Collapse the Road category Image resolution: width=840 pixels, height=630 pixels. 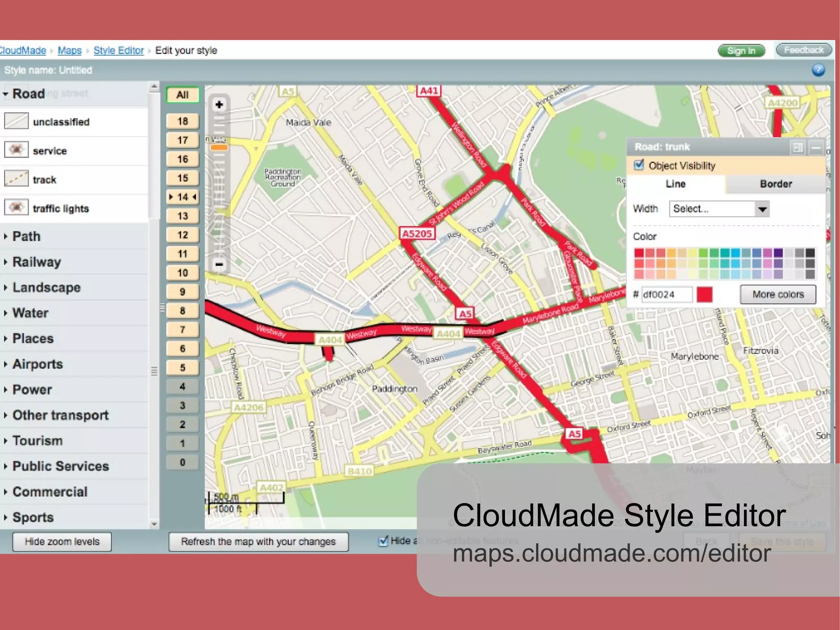pyautogui.click(x=5, y=94)
